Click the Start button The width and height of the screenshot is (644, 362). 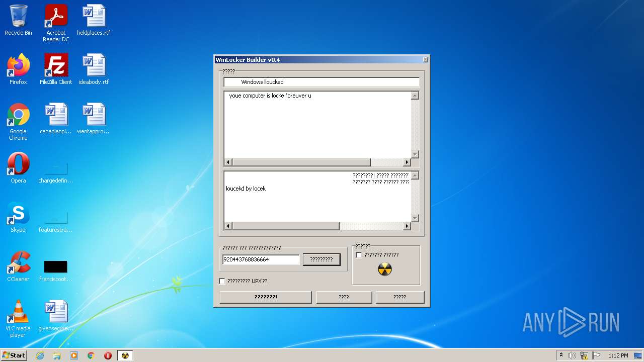(14, 355)
